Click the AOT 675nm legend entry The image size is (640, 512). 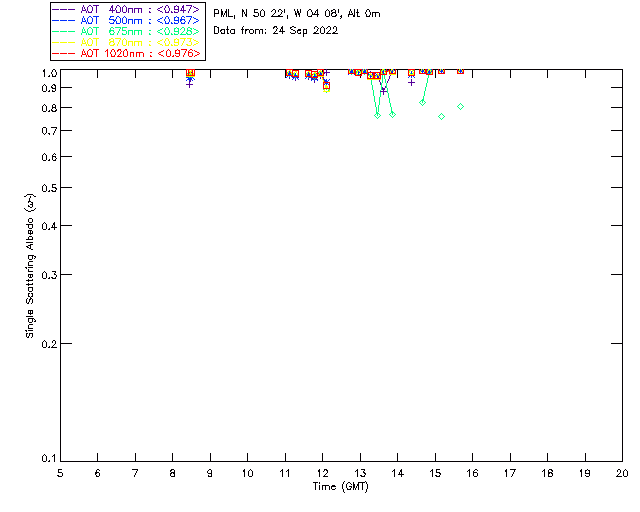tap(127, 31)
